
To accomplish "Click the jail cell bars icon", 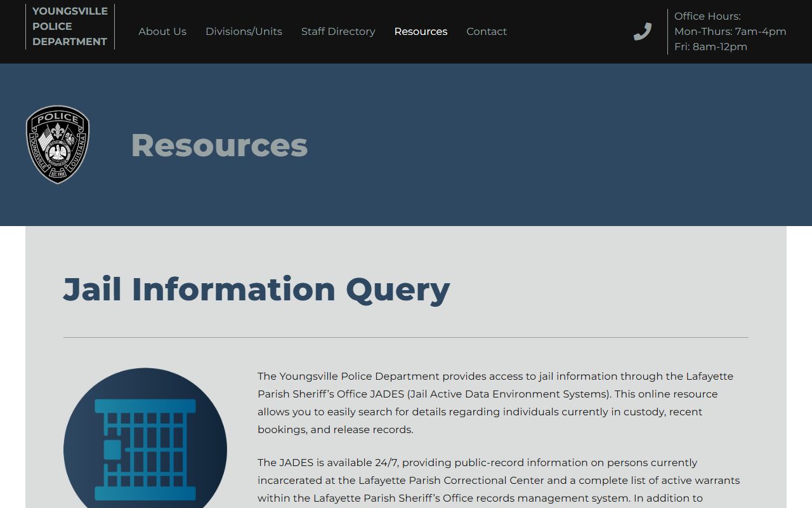I will pos(145,448).
